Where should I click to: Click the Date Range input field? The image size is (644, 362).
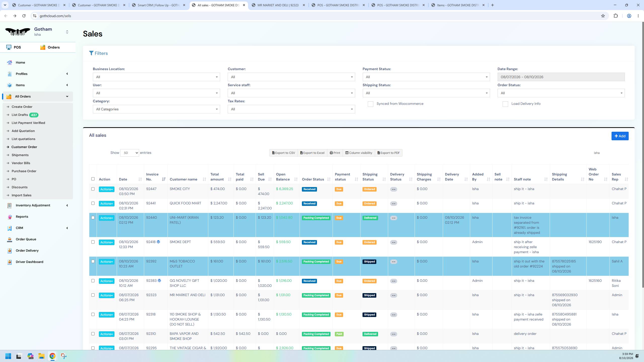[561, 77]
